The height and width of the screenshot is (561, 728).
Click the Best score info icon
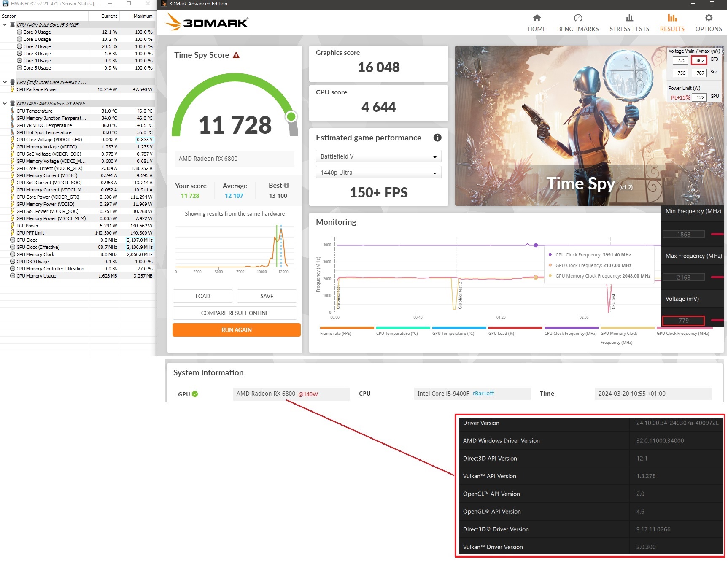pos(286,185)
